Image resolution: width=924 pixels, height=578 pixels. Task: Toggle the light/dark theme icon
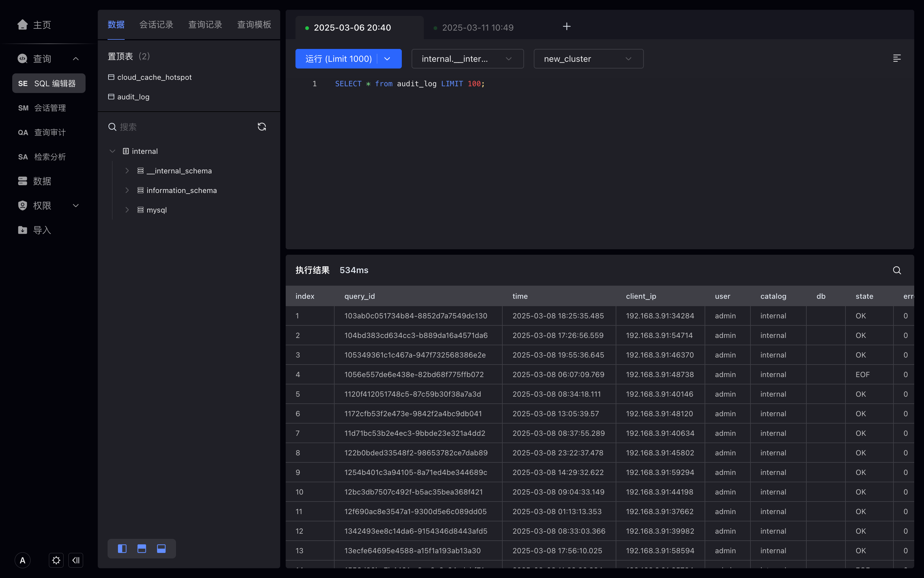coord(56,560)
